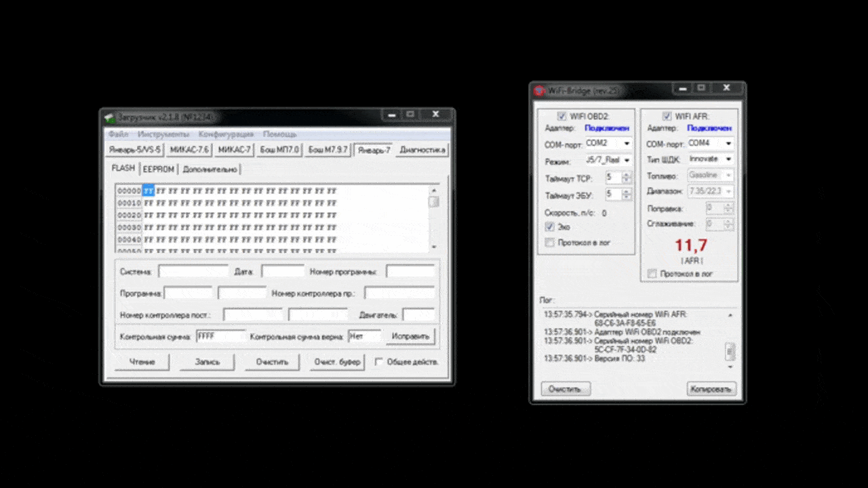This screenshot has width=868, height=488.
Task: Uncheck the Эхо checkbox
Action: coord(550,227)
